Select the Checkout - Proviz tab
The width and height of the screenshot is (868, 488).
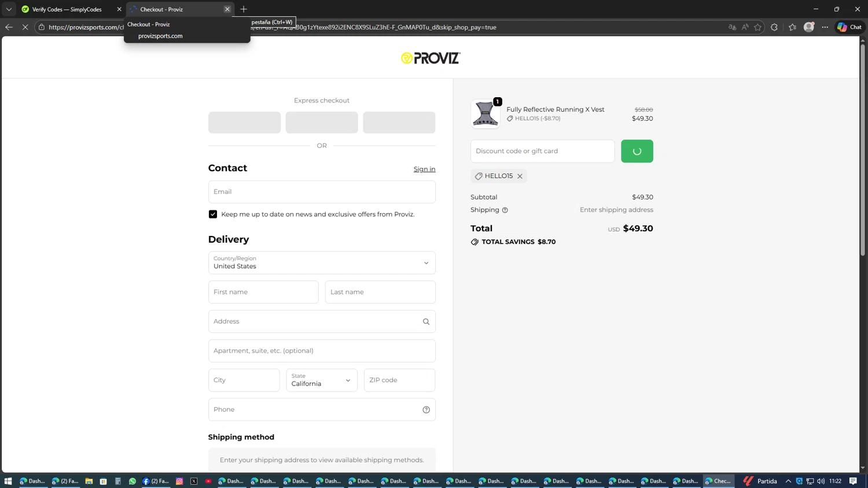(x=174, y=9)
